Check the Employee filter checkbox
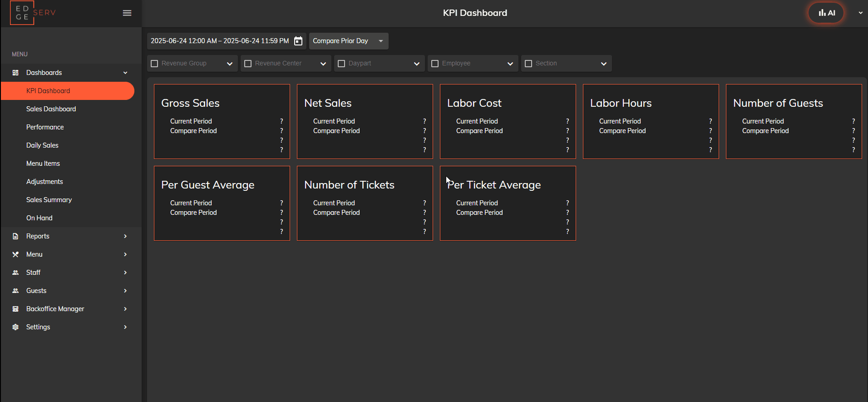 435,64
